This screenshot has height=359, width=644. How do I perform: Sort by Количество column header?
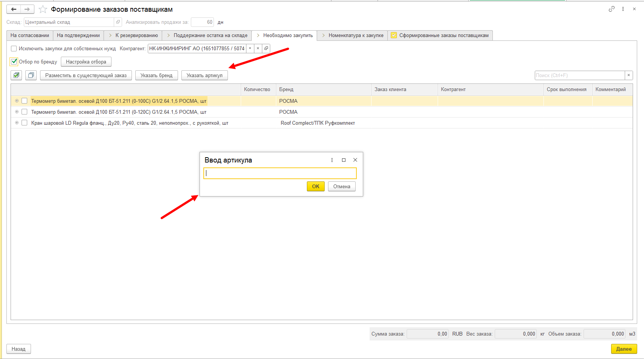pyautogui.click(x=259, y=89)
